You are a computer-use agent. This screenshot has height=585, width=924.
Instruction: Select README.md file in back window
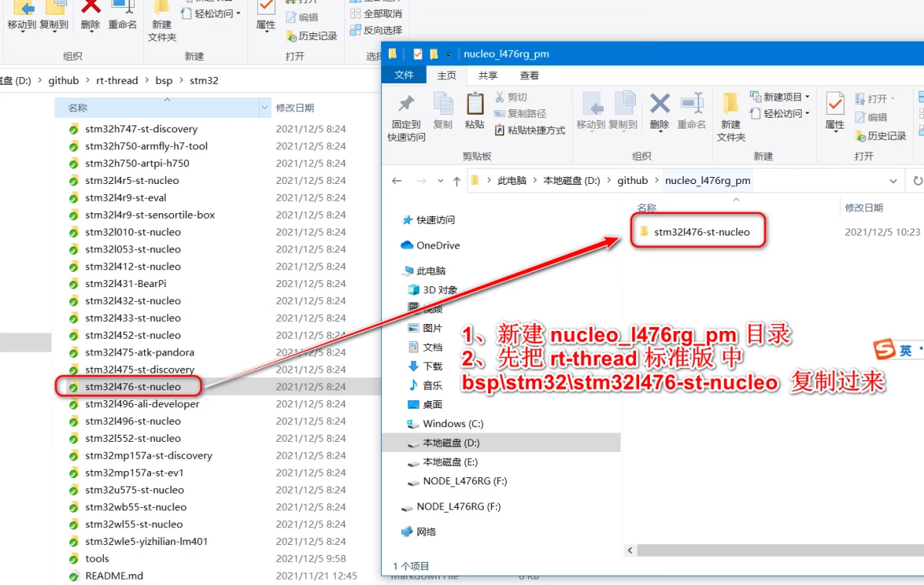click(105, 576)
